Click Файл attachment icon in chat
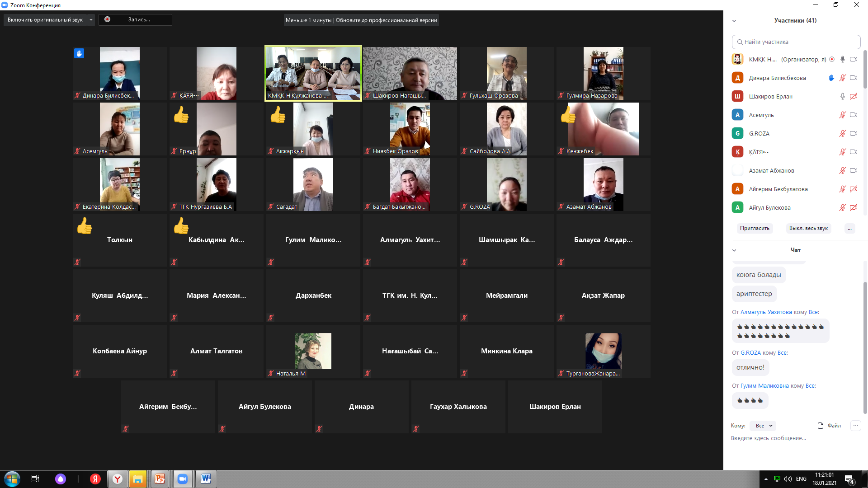The height and width of the screenshot is (488, 868). point(821,426)
